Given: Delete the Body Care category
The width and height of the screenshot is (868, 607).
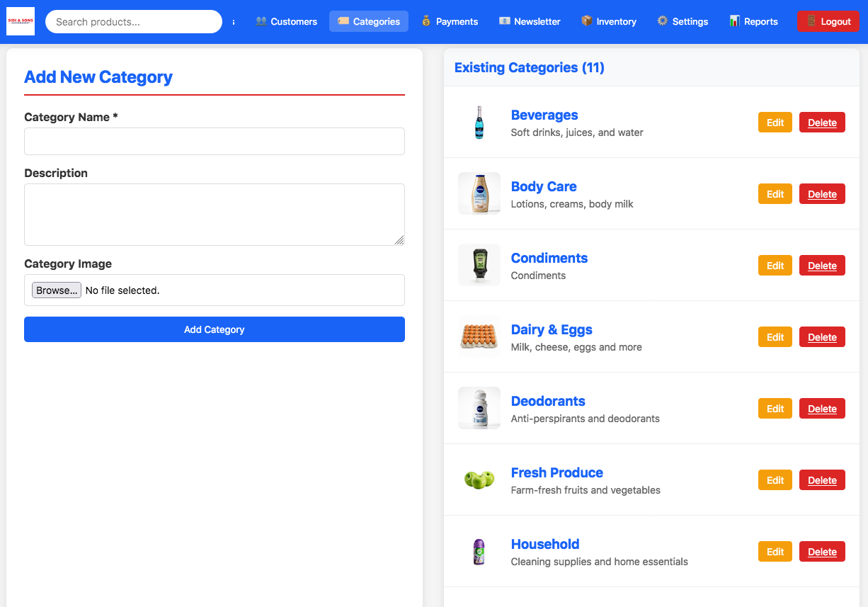Looking at the screenshot, I should [822, 194].
